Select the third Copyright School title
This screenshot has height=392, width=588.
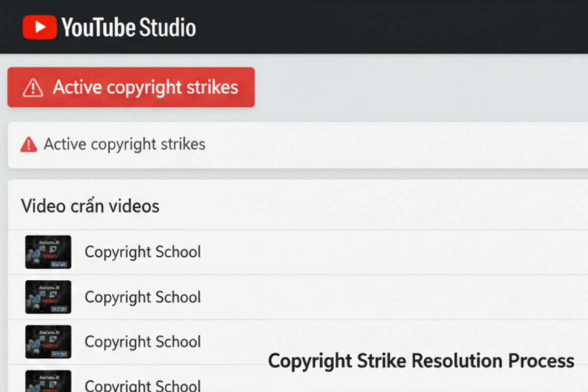143,342
